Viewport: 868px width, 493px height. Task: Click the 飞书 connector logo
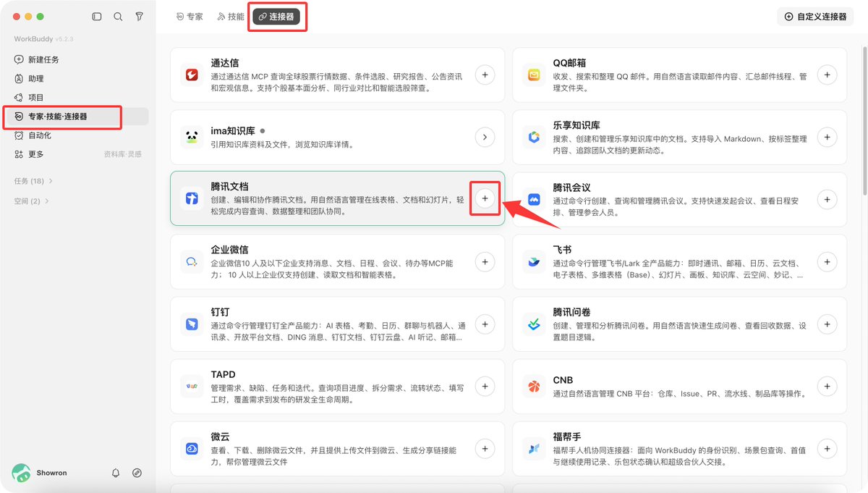[534, 261]
